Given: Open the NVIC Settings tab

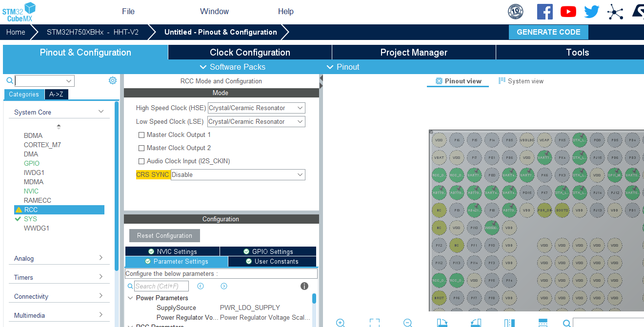Looking at the screenshot, I should [172, 251].
